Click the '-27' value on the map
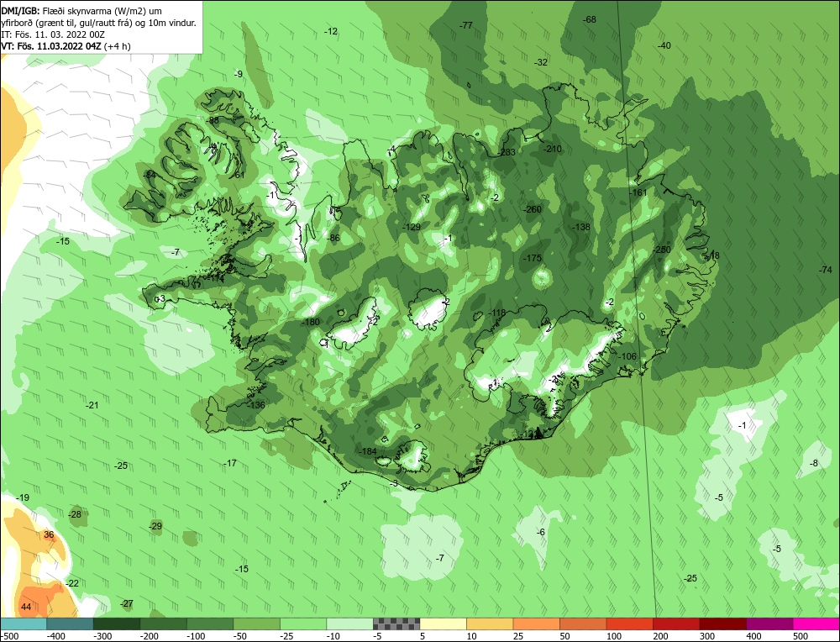The height and width of the screenshot is (642, 840). (127, 603)
